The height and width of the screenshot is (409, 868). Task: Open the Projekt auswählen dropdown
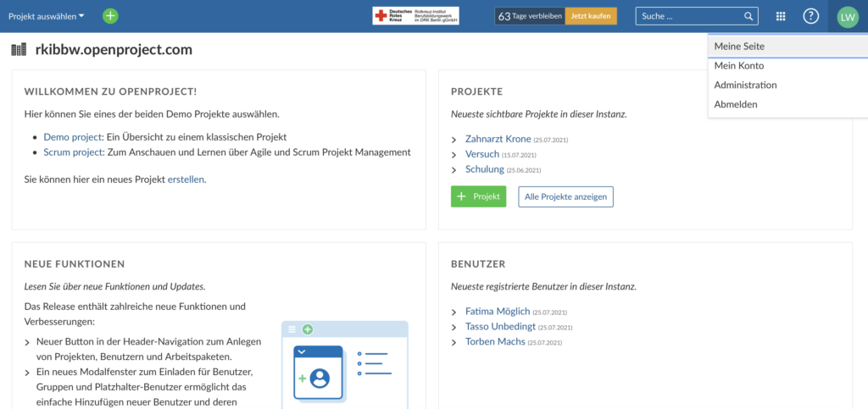47,16
